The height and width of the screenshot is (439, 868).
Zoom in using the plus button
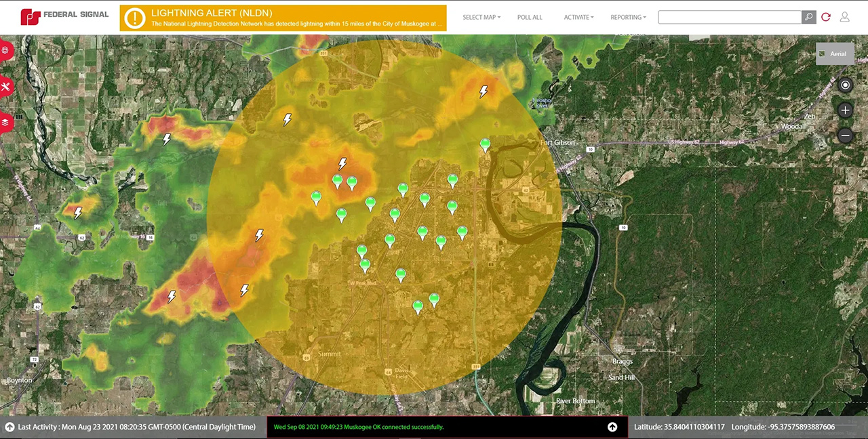[845, 110]
